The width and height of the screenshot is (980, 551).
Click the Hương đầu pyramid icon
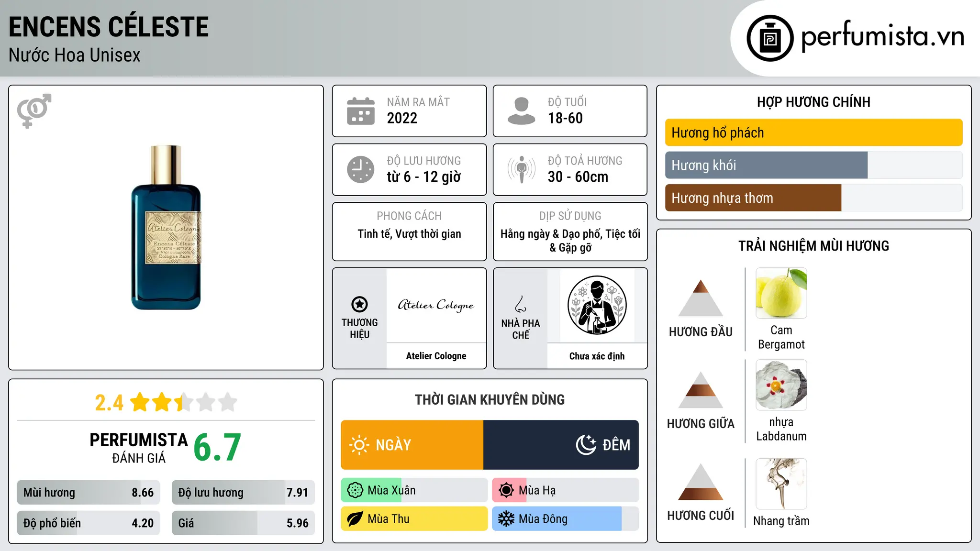[x=701, y=298]
